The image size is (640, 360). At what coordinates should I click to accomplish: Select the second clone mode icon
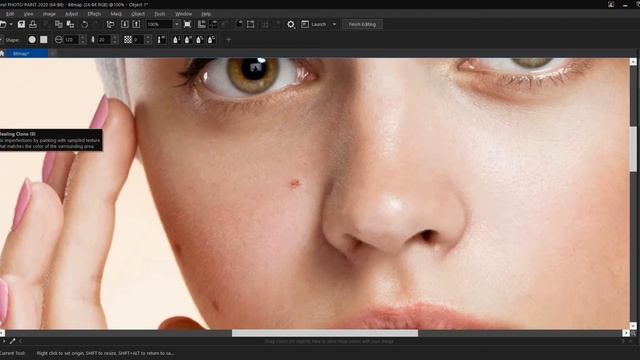pos(188,40)
